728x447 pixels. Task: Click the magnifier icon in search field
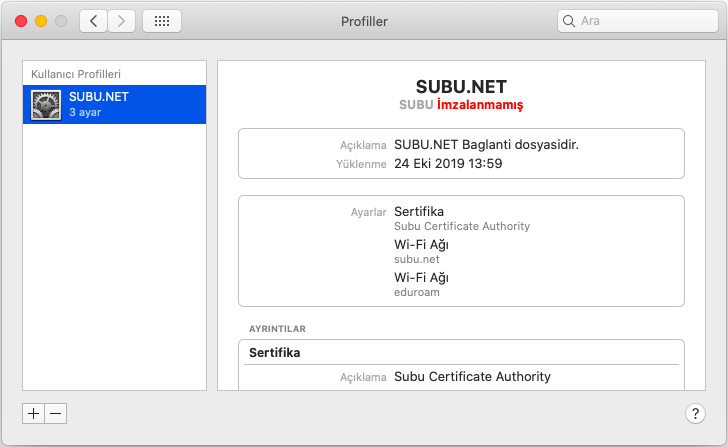pos(569,21)
